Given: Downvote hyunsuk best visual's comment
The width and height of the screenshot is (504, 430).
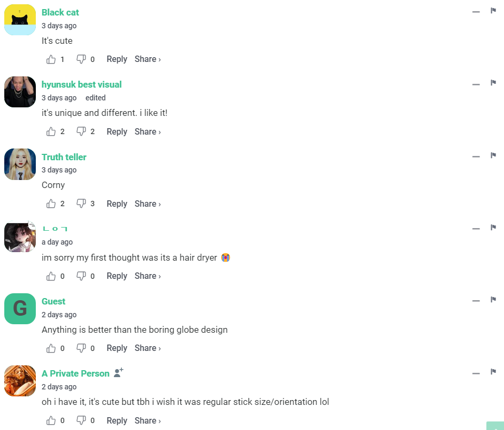Looking at the screenshot, I should pos(81,131).
